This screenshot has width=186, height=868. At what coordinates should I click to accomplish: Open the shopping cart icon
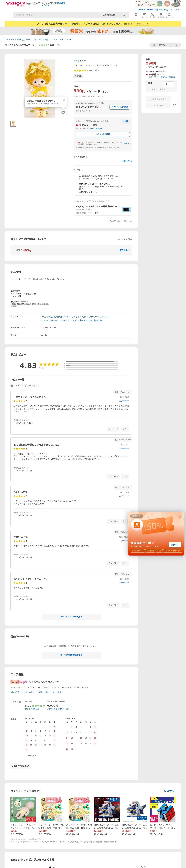pos(136,14)
